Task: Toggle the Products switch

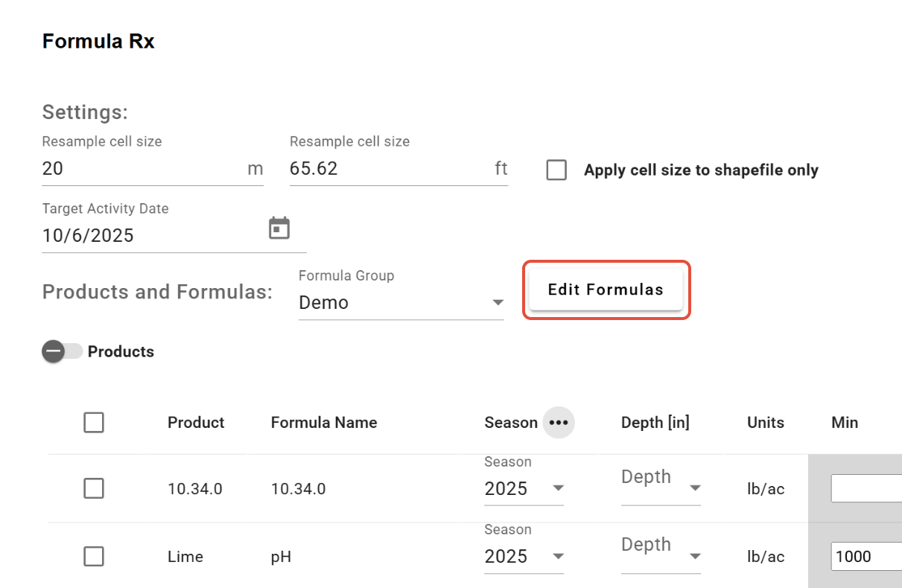Action: coord(62,351)
